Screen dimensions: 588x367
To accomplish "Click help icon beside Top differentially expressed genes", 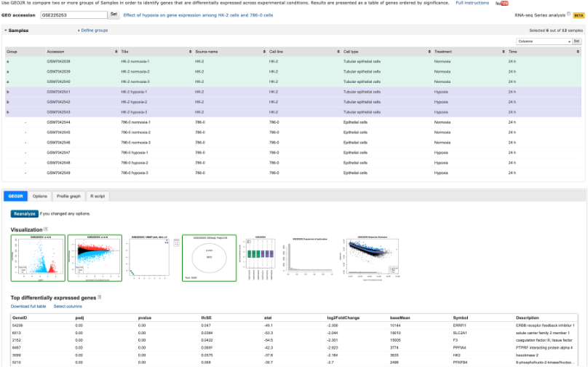I will coord(100,297).
